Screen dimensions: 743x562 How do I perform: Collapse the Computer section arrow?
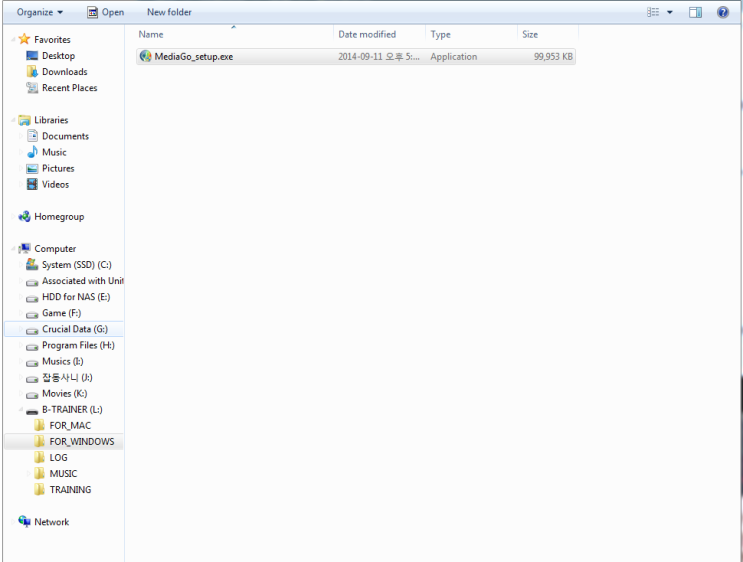tap(13, 249)
